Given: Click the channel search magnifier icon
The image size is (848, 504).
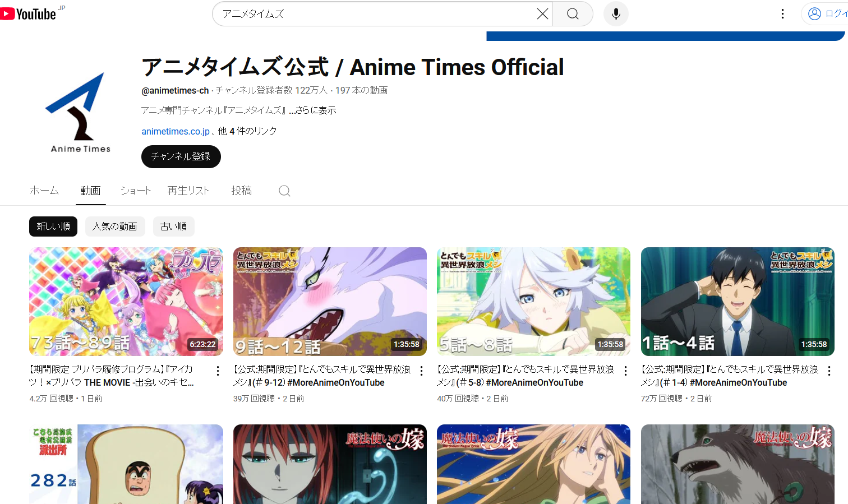Looking at the screenshot, I should coord(284,191).
